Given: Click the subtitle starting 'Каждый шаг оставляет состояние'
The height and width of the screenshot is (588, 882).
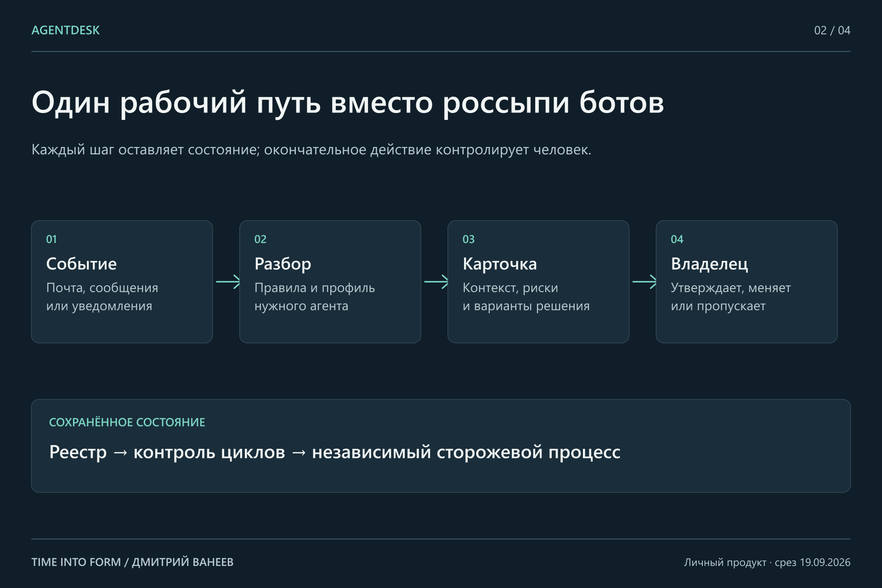Looking at the screenshot, I should point(311,150).
